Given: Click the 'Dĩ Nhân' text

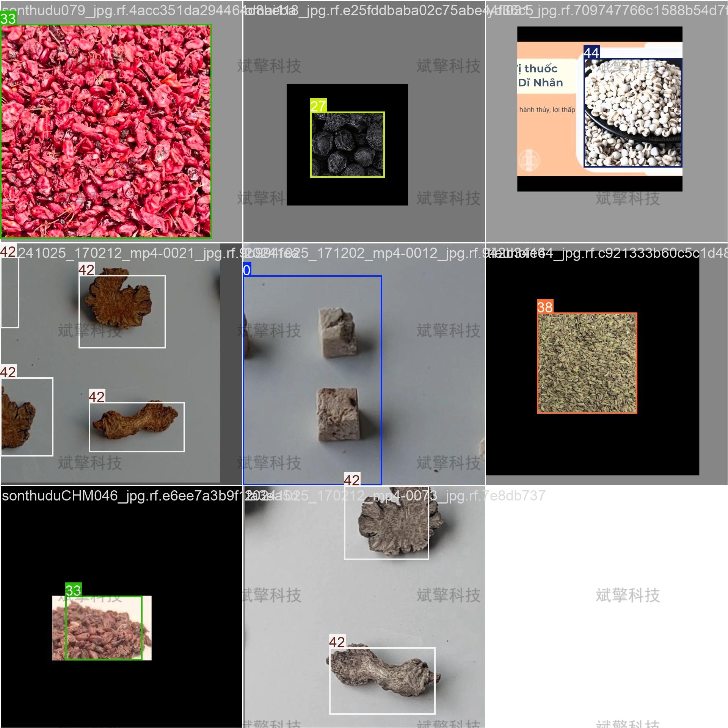Looking at the screenshot, I should coord(540,83).
